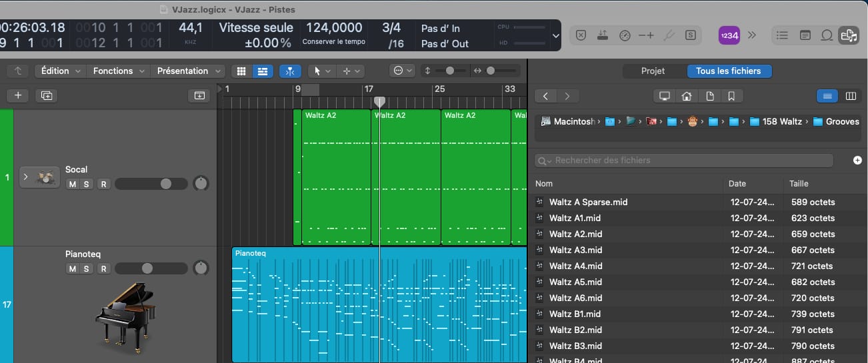
Task: Add search filter with plus button
Action: (x=857, y=161)
